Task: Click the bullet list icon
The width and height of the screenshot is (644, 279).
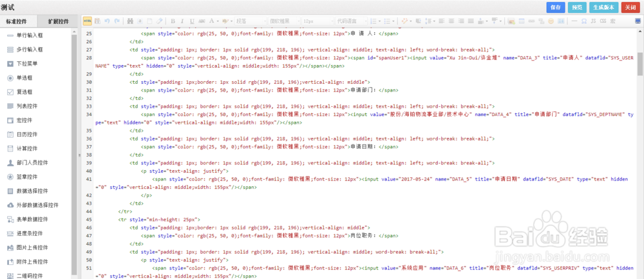Action: point(387,21)
